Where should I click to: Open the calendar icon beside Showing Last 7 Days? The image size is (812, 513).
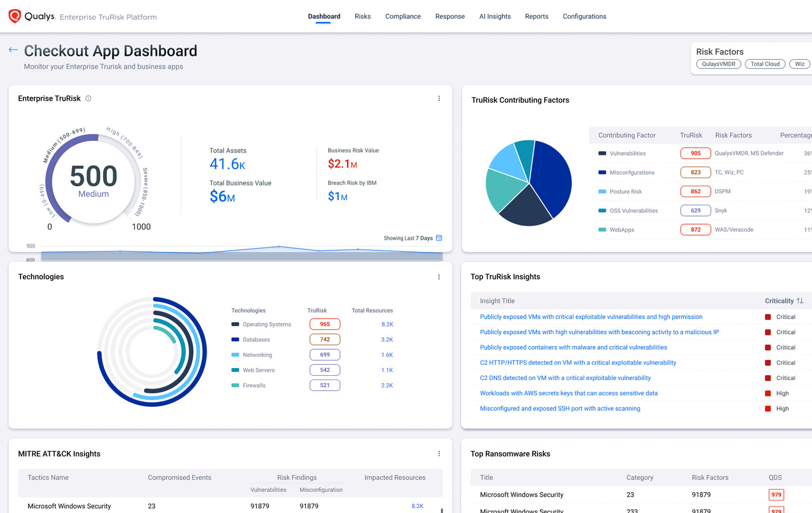click(x=439, y=238)
